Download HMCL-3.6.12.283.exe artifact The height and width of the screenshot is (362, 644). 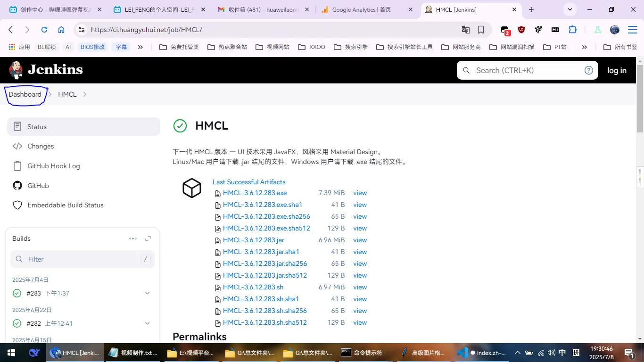pyautogui.click(x=255, y=193)
